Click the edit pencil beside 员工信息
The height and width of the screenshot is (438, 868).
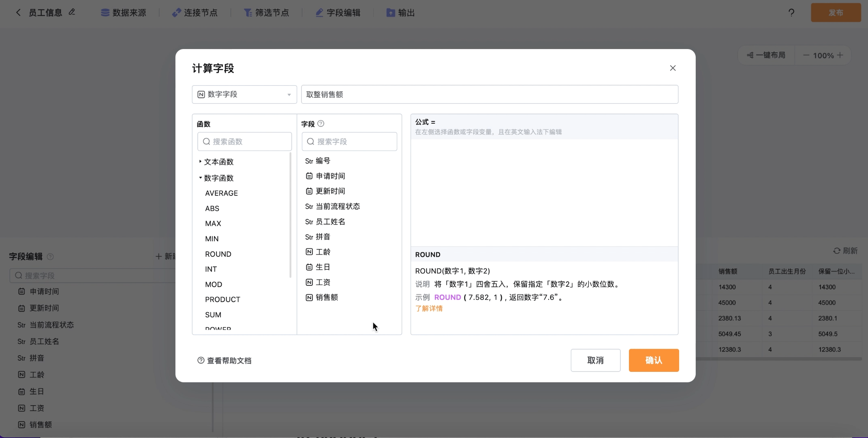[72, 12]
